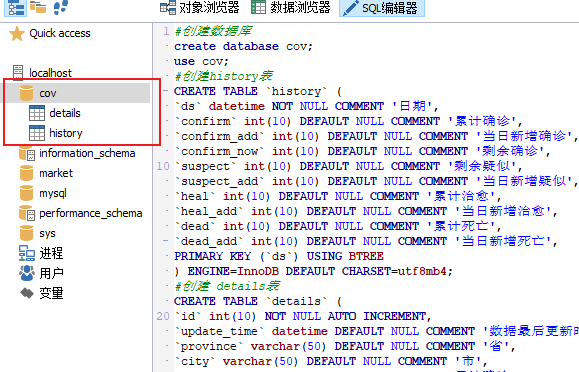Click the 变量 variables icon

[27, 293]
